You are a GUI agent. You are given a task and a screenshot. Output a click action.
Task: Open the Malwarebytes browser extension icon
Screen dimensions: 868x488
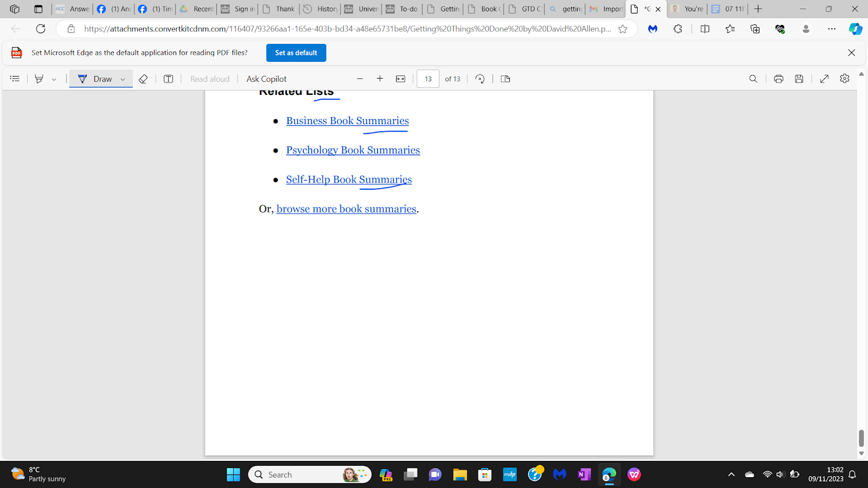(653, 29)
